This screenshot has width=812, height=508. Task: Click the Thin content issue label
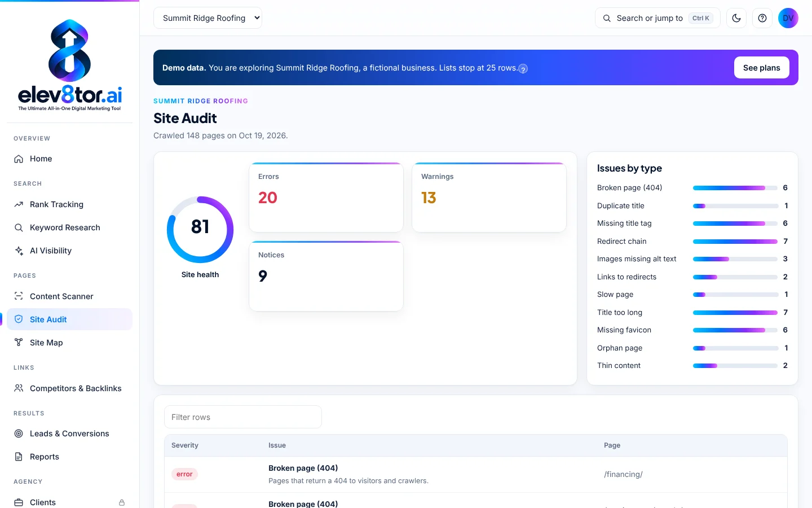[619, 366]
